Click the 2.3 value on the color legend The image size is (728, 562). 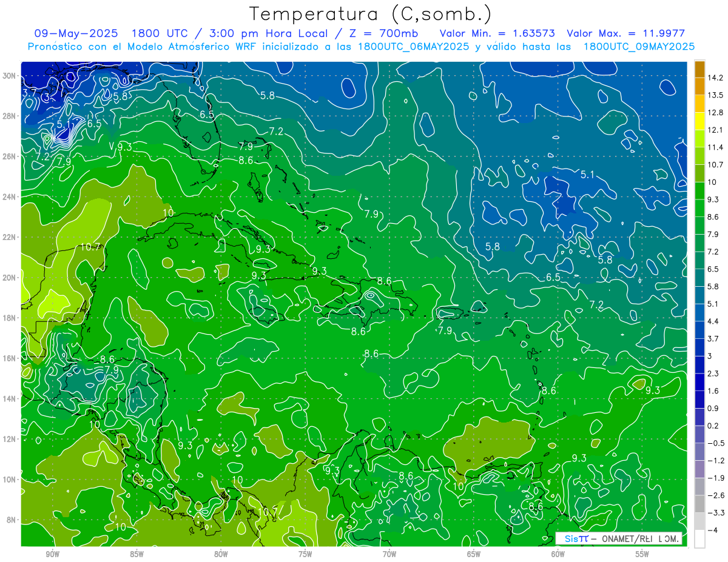point(714,373)
